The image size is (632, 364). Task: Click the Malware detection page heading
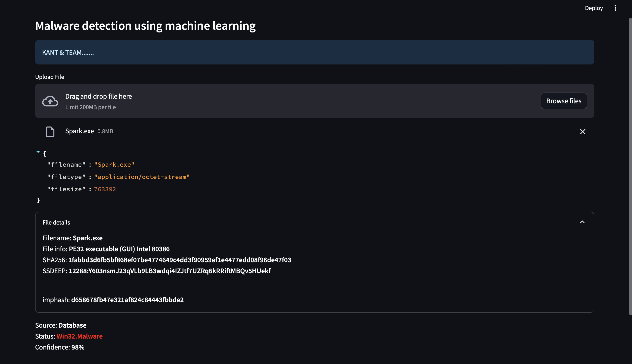tap(145, 26)
